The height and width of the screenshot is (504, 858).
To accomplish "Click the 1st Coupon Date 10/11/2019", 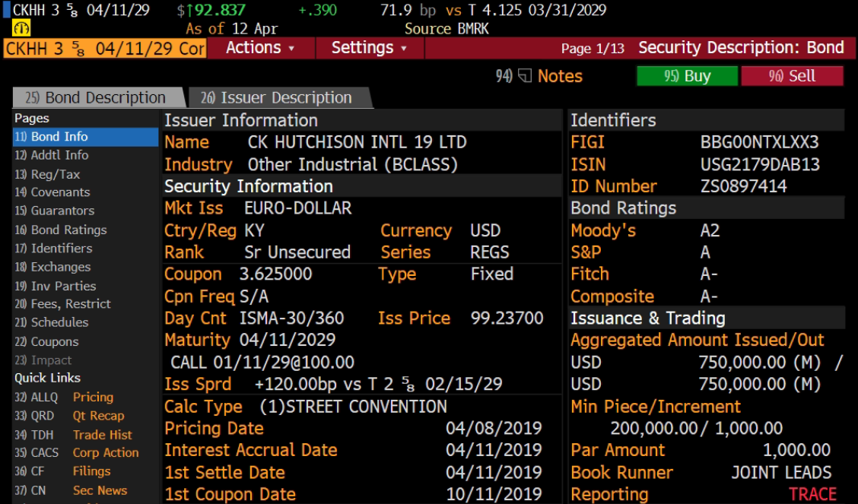I will pyautogui.click(x=494, y=494).
